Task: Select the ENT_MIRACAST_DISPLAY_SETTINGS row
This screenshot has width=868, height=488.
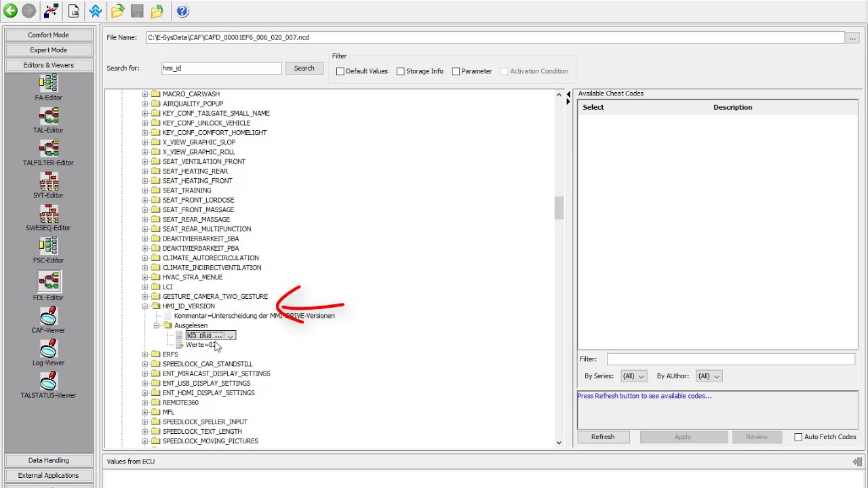Action: click(x=216, y=373)
